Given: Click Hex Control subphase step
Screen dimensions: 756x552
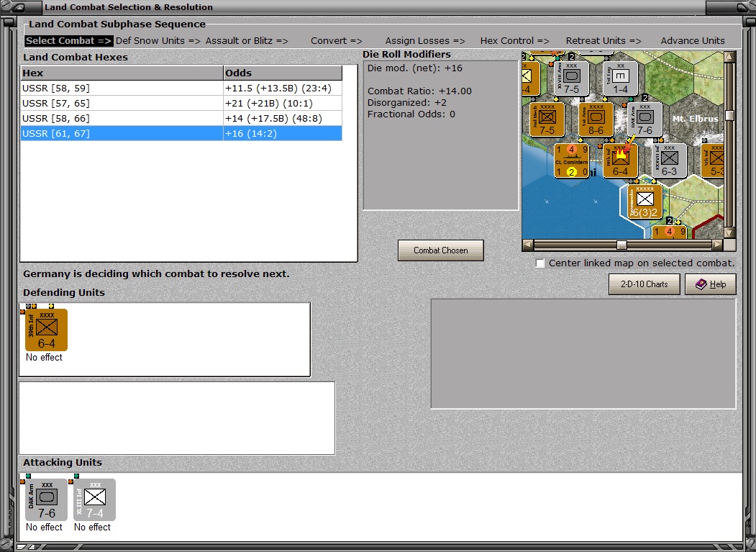Looking at the screenshot, I should pyautogui.click(x=514, y=41).
